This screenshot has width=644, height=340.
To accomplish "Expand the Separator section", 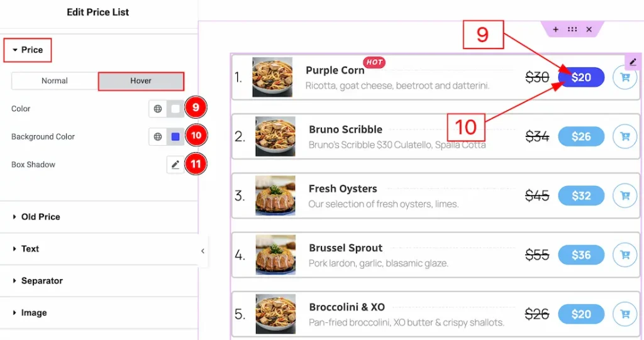I will click(x=42, y=281).
